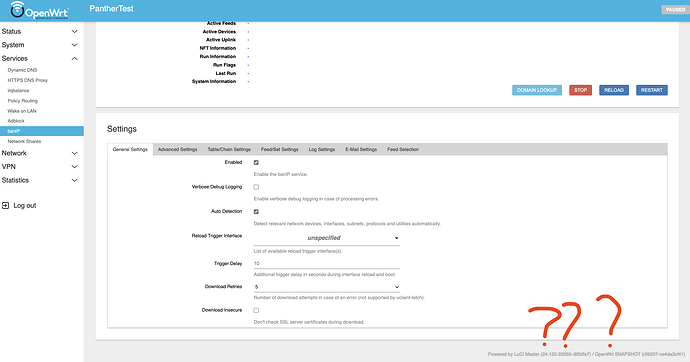The height and width of the screenshot is (362, 690).
Task: Open the Download Retries dropdown
Action: [x=327, y=287]
